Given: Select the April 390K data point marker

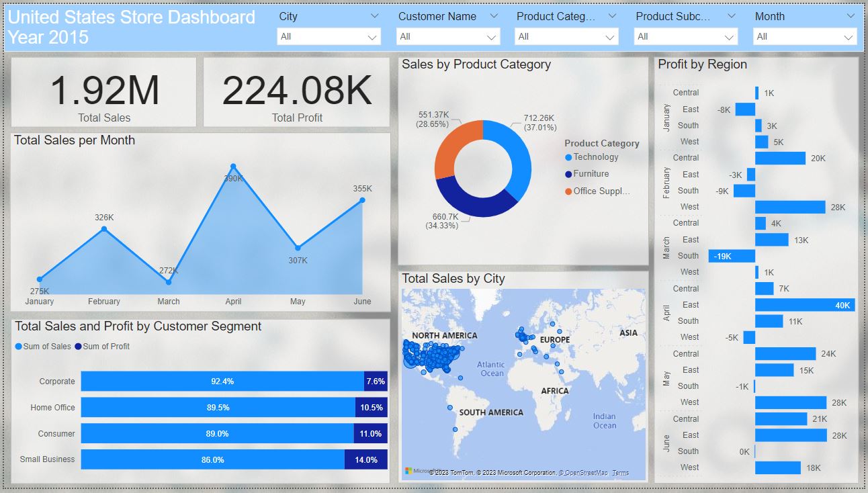Looking at the screenshot, I should click(x=233, y=167).
